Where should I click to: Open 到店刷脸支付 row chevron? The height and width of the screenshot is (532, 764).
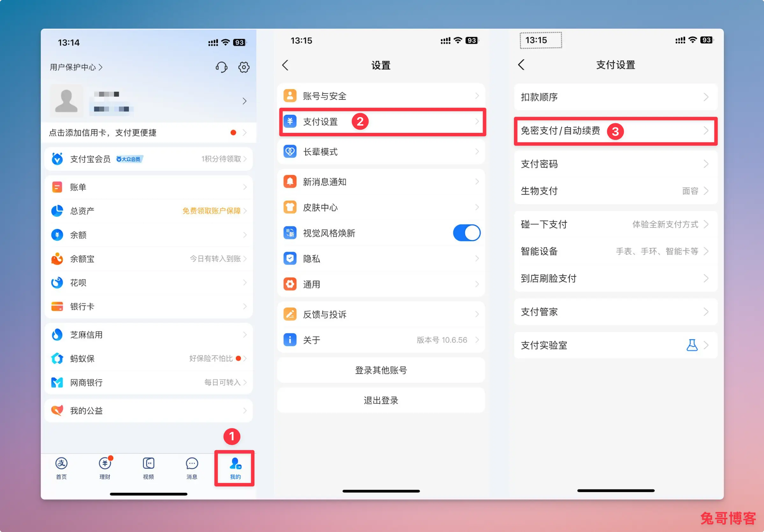706,278
